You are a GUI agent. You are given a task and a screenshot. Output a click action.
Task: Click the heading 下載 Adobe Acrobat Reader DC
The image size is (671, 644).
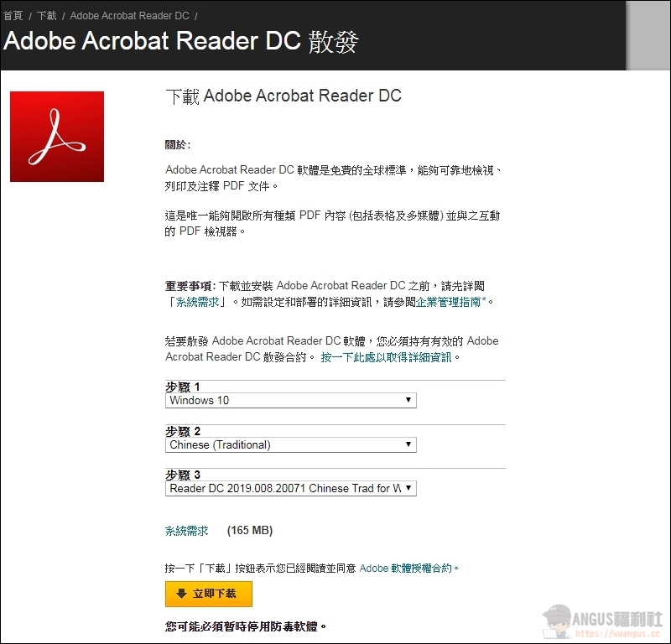tap(283, 96)
